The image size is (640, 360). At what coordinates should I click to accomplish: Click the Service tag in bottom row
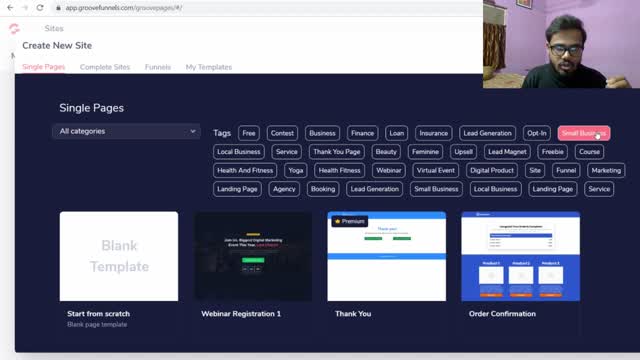pyautogui.click(x=599, y=189)
